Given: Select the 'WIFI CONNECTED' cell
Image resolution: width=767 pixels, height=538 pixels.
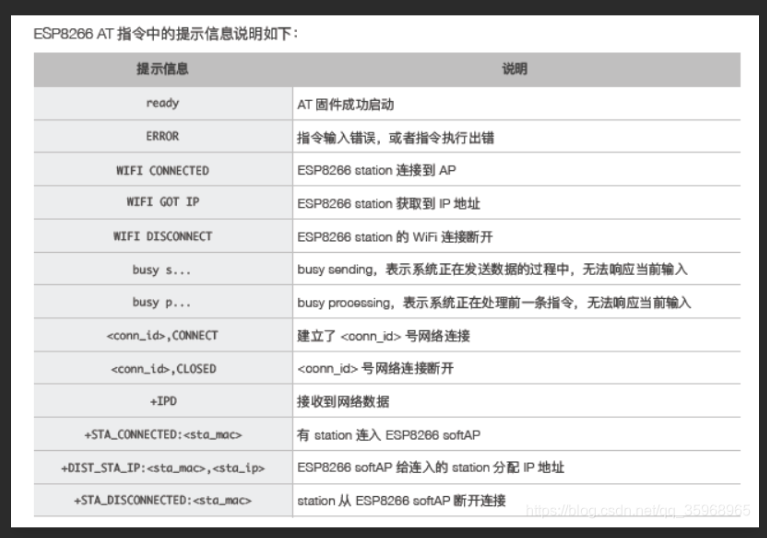Looking at the screenshot, I should pos(162,171).
